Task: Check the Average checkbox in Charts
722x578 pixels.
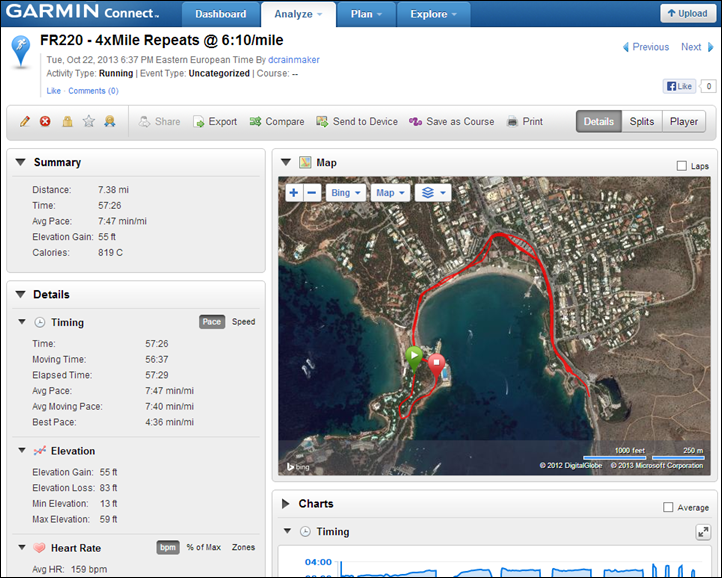Action: tap(668, 508)
